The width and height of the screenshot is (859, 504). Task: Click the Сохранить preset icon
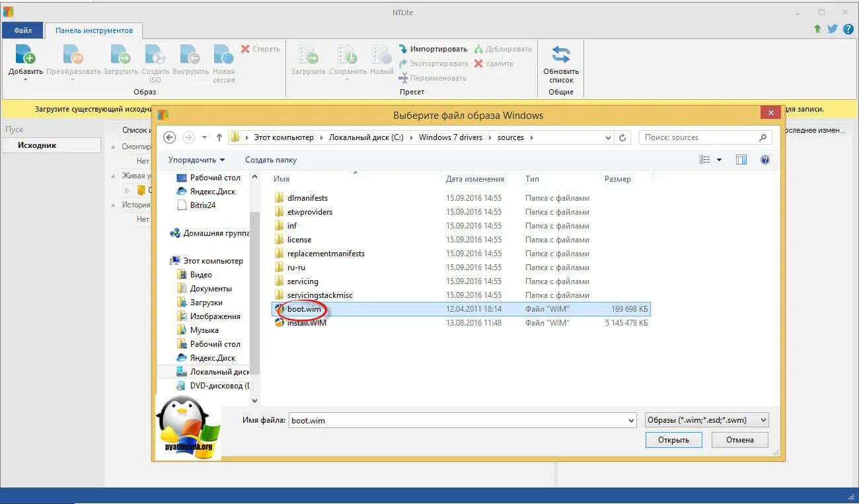pyautogui.click(x=347, y=54)
